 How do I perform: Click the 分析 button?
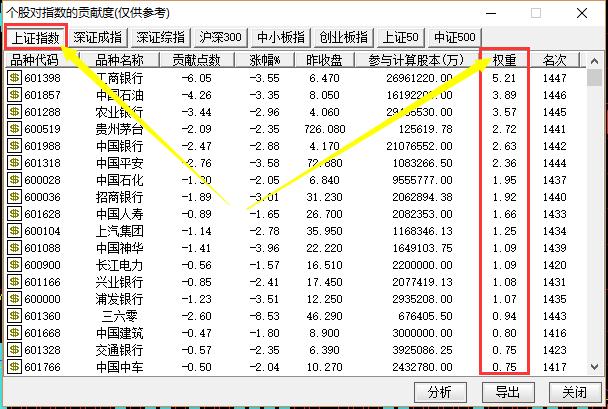point(440,392)
